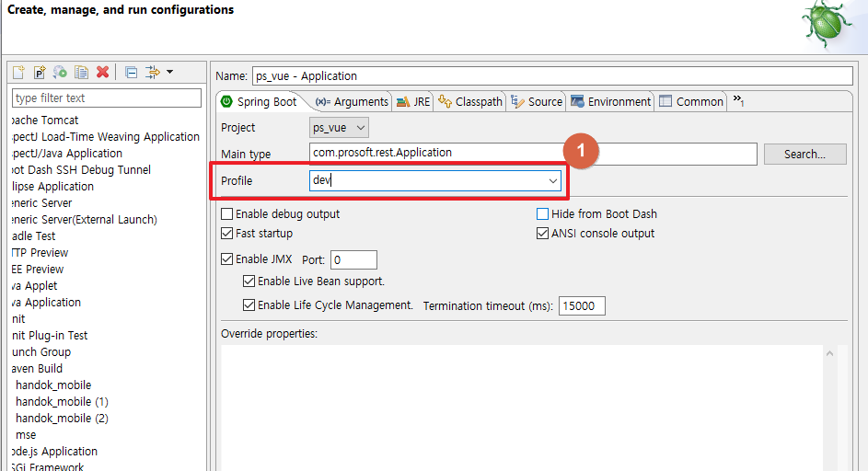Select handok_mobile (1) configuration

pyautogui.click(x=62, y=402)
